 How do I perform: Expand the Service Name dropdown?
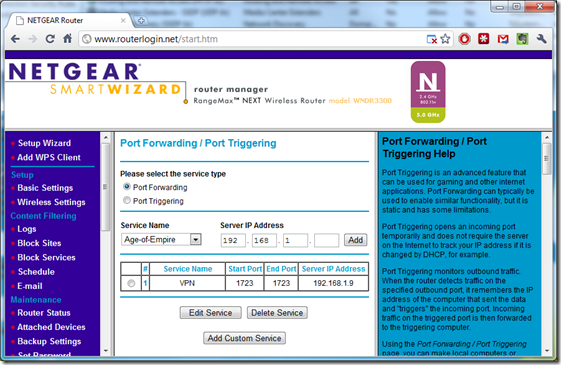(x=195, y=239)
